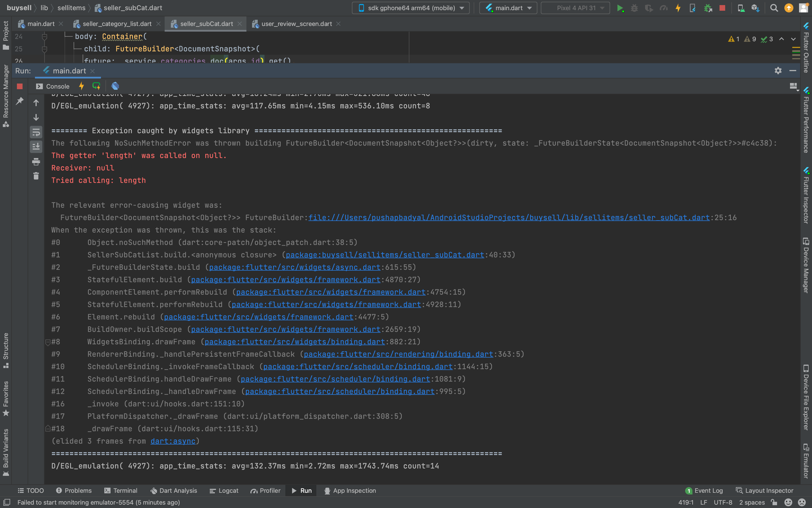Clear the console with trash icon

tap(36, 176)
